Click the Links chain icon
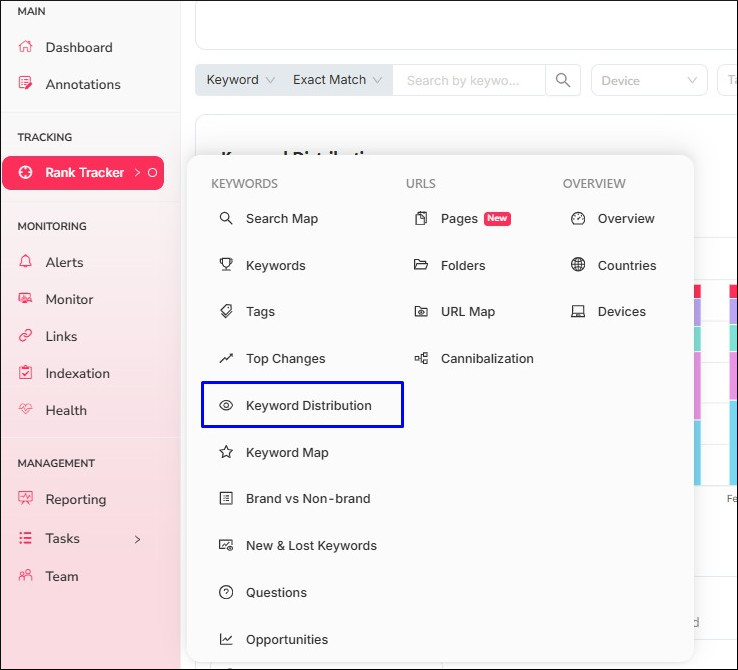Image resolution: width=738 pixels, height=670 pixels. (25, 335)
